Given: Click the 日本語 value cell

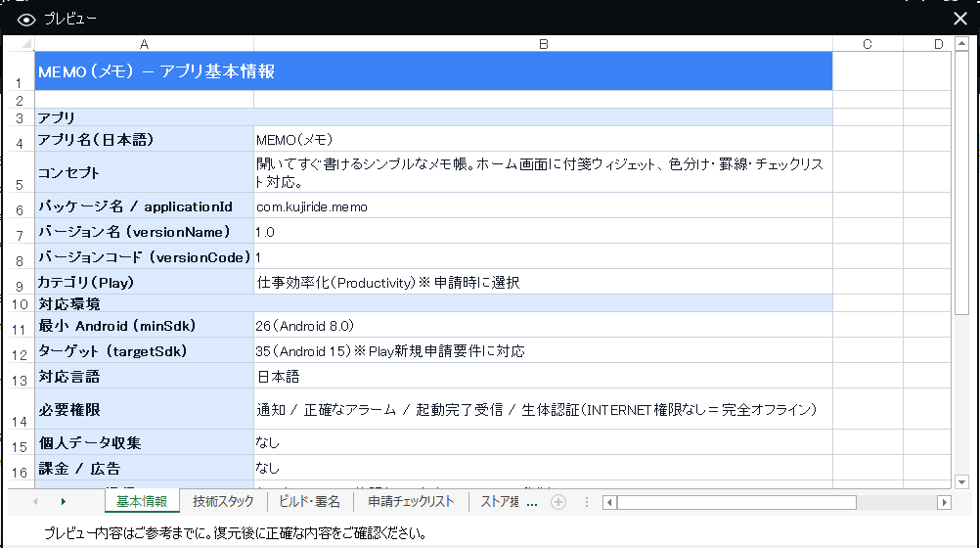Looking at the screenshot, I should (543, 376).
